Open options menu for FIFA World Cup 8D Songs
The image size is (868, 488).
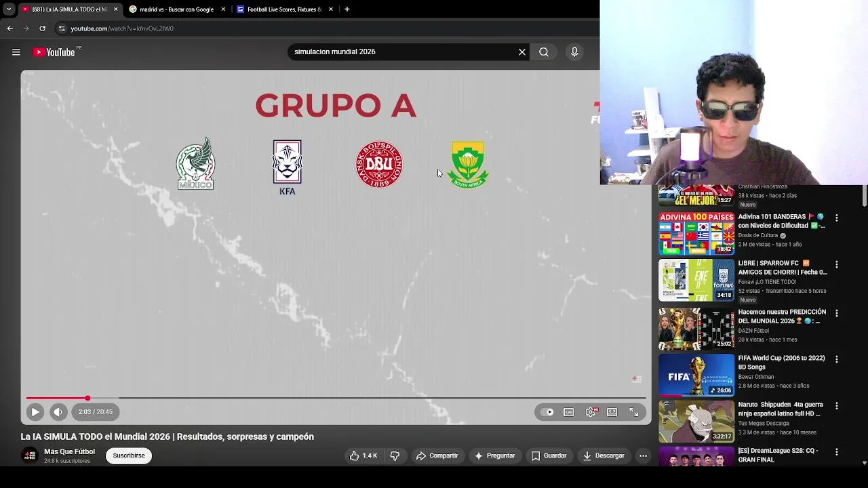[837, 359]
